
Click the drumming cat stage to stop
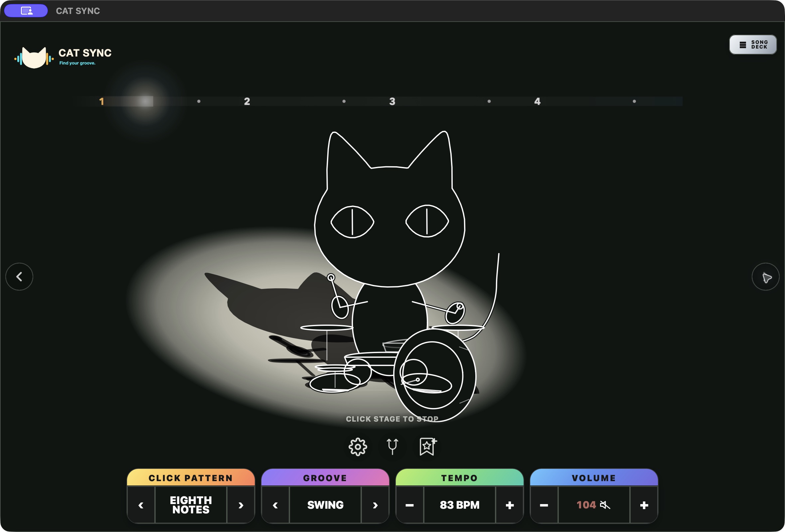392,277
